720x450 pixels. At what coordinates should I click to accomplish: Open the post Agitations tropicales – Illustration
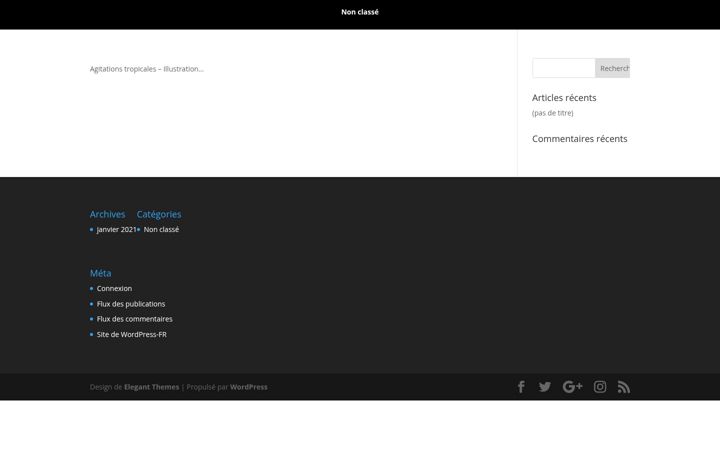coord(146,69)
